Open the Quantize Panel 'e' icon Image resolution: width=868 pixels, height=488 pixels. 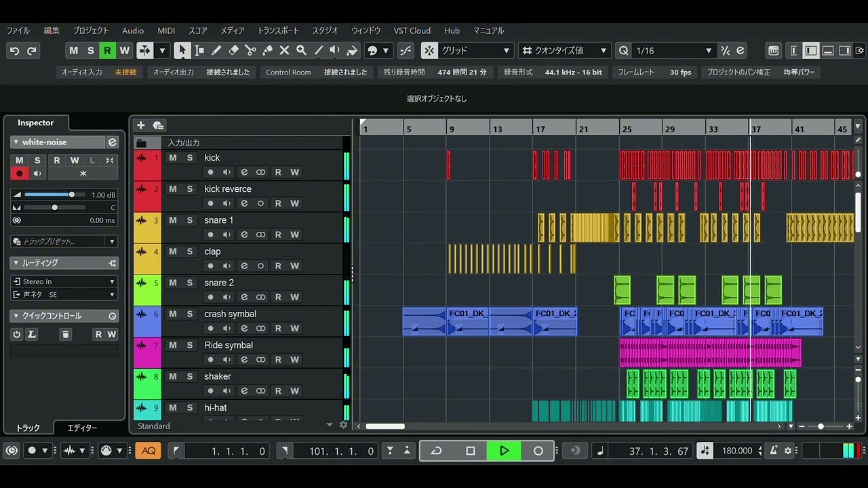click(740, 51)
